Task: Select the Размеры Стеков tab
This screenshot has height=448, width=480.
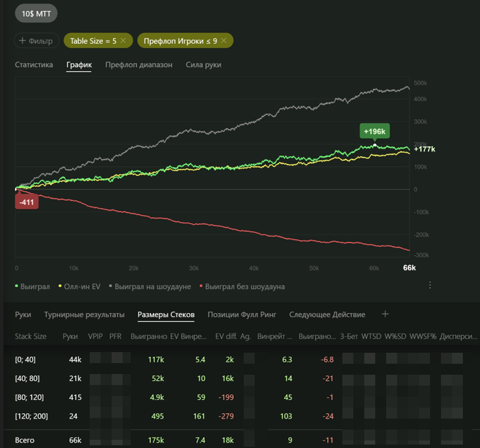Action: pos(166,314)
